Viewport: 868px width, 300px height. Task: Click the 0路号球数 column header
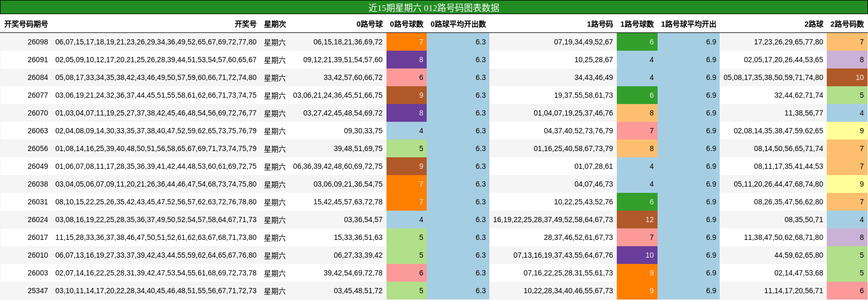406,24
